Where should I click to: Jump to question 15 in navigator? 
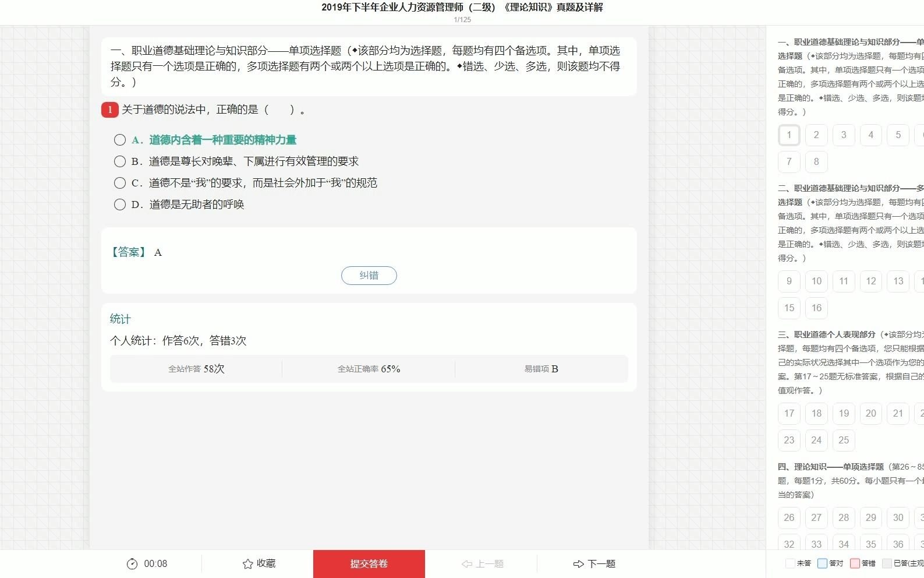click(789, 308)
